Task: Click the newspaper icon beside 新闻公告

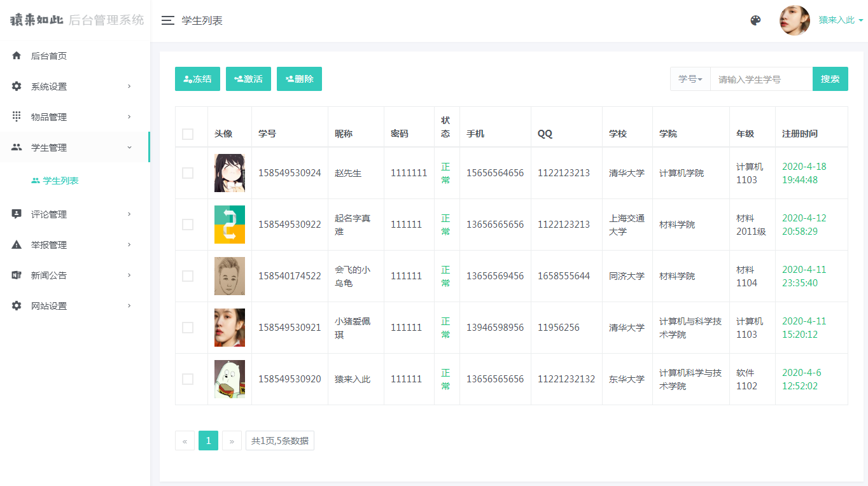Action: coord(17,275)
